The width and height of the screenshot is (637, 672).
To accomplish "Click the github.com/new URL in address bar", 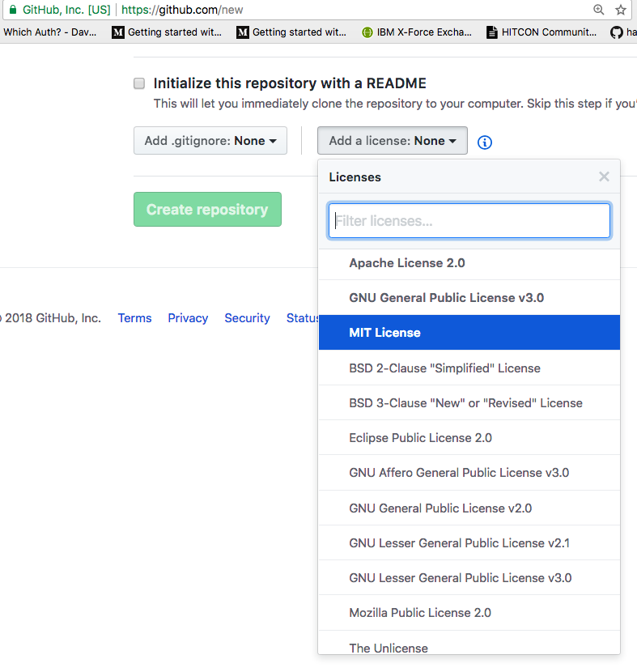I will coord(182,10).
